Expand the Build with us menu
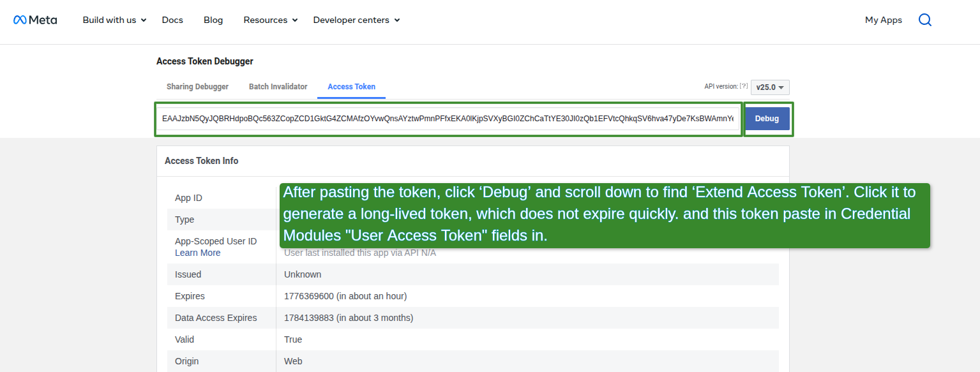980x372 pixels. (x=114, y=20)
